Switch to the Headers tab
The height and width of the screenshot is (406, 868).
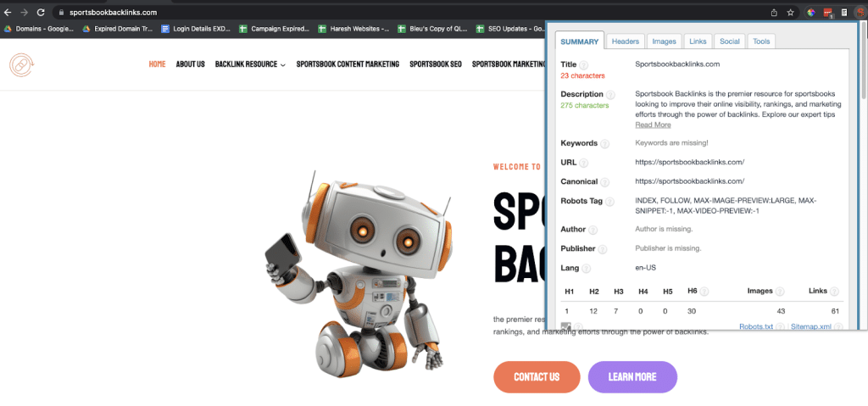626,42
